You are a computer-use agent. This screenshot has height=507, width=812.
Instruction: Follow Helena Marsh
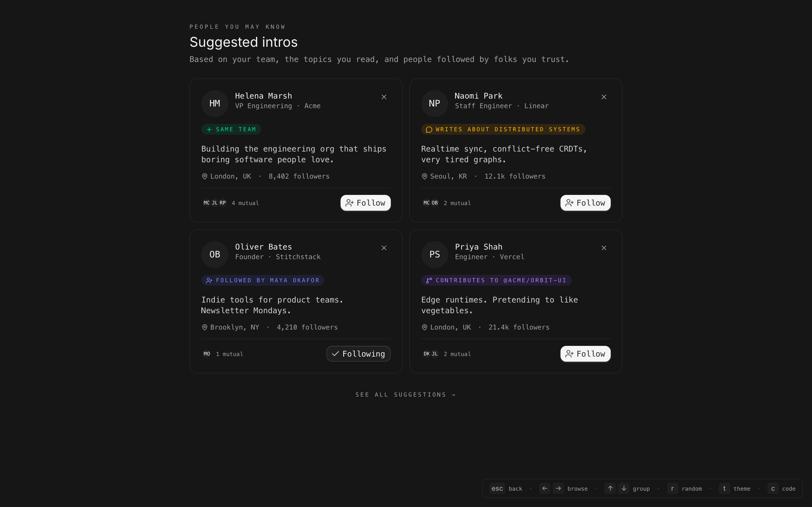tap(365, 203)
